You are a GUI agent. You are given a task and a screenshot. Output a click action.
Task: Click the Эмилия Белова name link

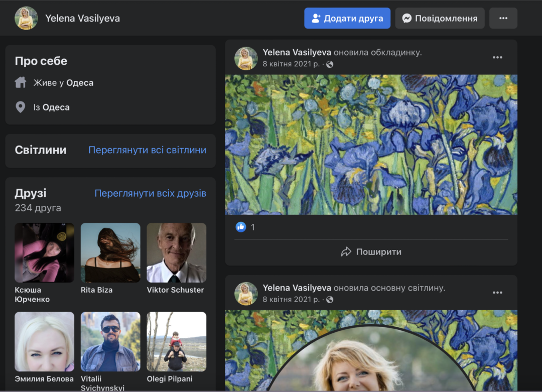tap(44, 379)
